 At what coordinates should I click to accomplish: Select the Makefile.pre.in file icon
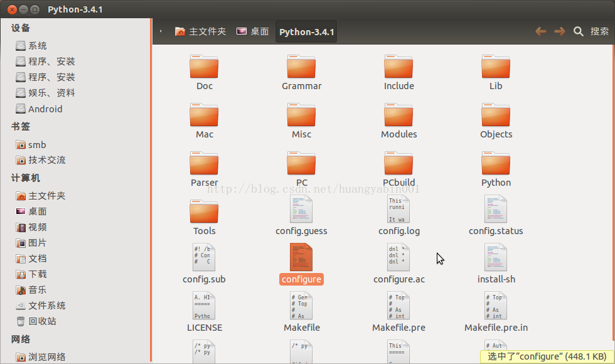(496, 306)
